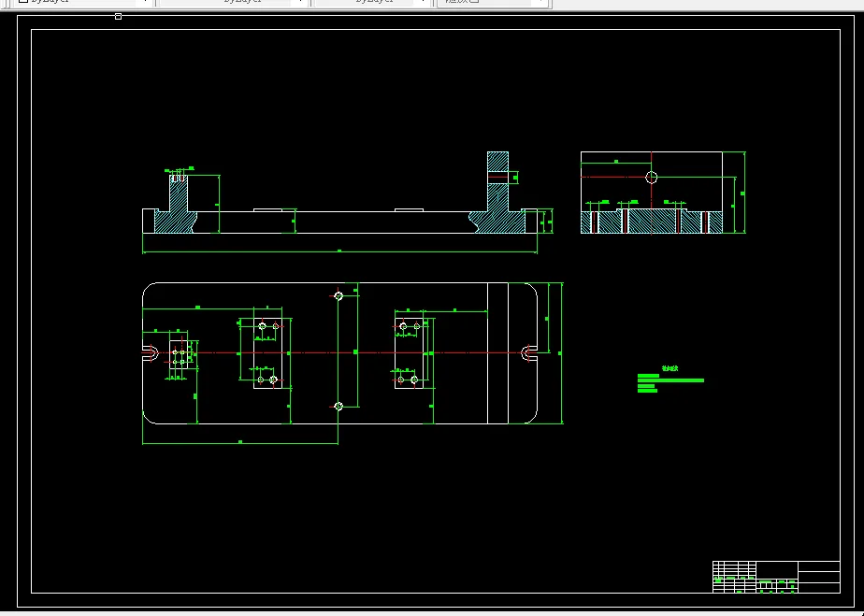This screenshot has width=864, height=616.
Task: Open the ByLayer color dropdown with swatch box
Action: tap(82, 2)
